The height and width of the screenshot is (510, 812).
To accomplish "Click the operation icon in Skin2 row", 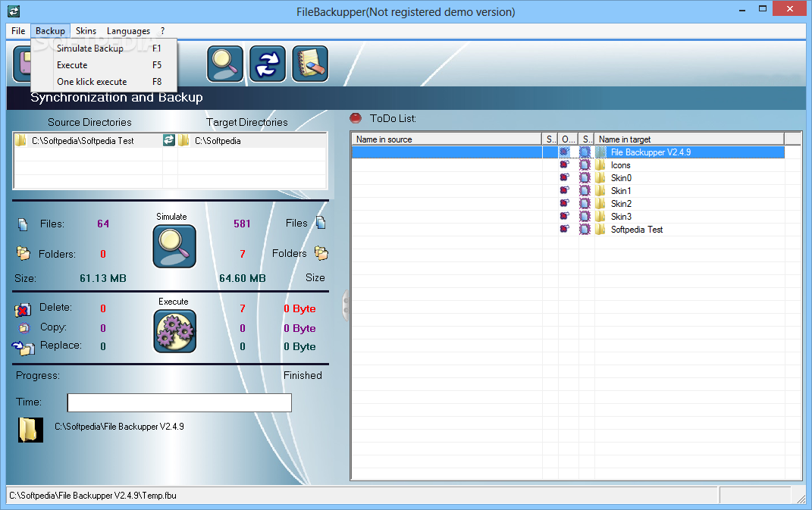I will click(x=565, y=203).
